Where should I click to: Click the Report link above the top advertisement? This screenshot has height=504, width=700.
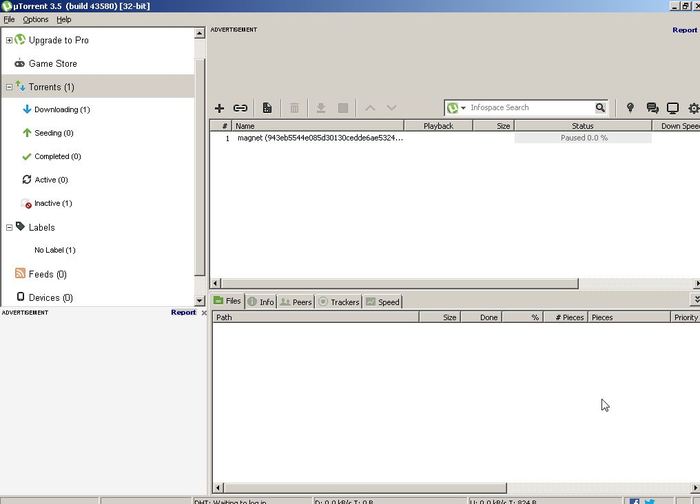click(684, 30)
